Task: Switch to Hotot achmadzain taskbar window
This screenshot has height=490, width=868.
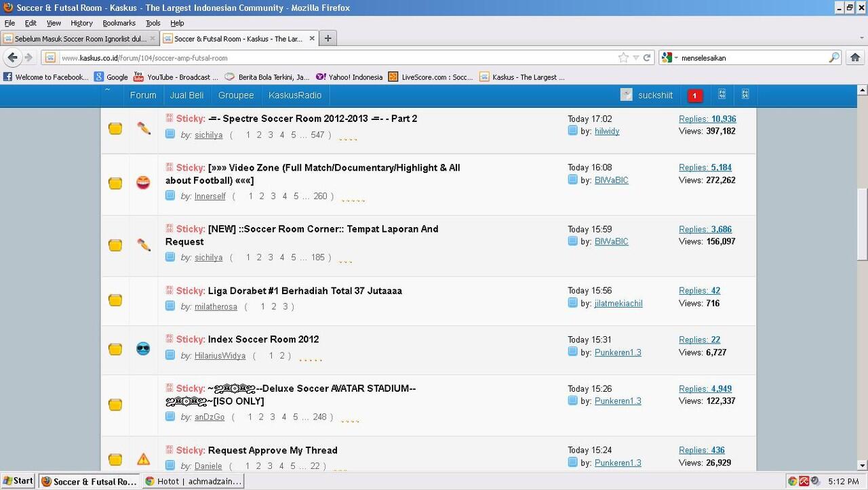Action: 193,481
